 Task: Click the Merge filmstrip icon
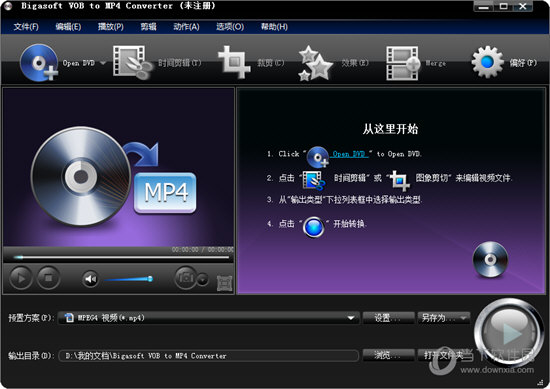403,63
